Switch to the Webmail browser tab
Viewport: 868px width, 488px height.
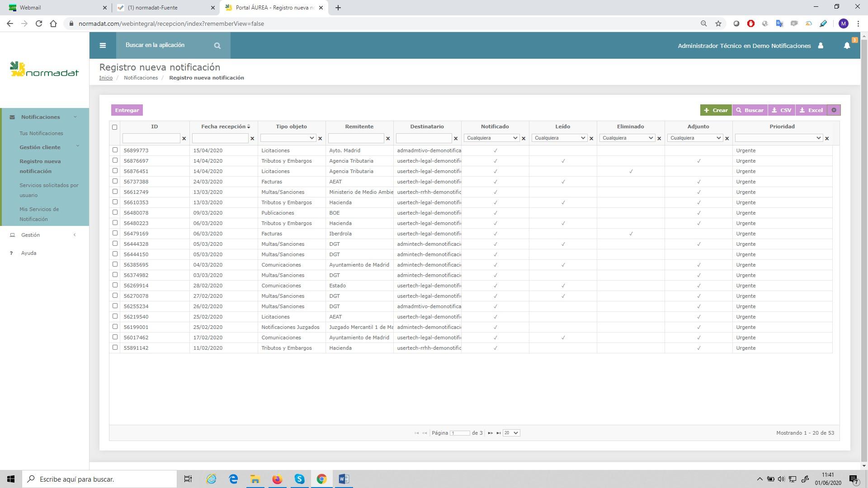pos(56,8)
